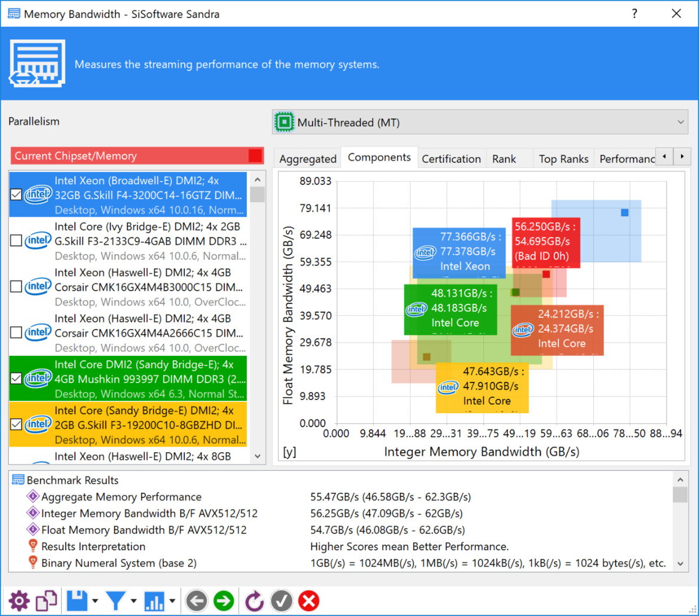The height and width of the screenshot is (616, 699).
Task: Open the funnel filter tool
Action: tap(116, 601)
